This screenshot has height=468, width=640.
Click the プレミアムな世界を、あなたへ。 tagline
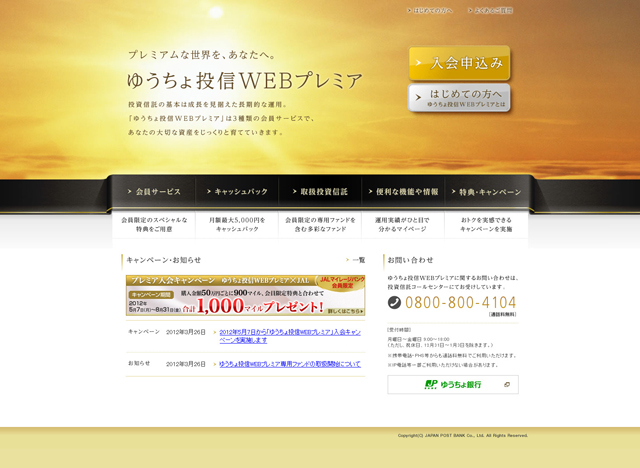click(202, 55)
